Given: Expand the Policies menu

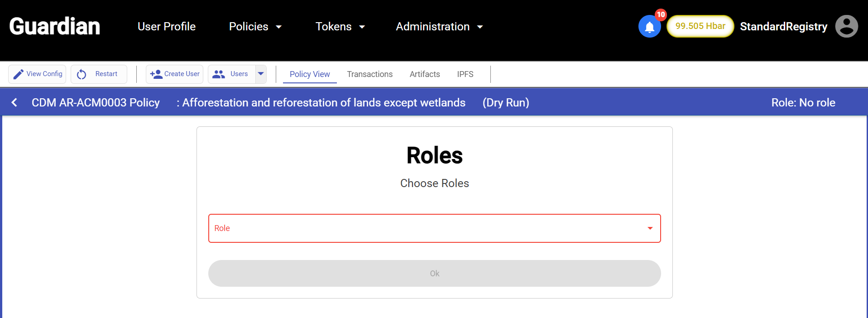Looking at the screenshot, I should 255,27.
